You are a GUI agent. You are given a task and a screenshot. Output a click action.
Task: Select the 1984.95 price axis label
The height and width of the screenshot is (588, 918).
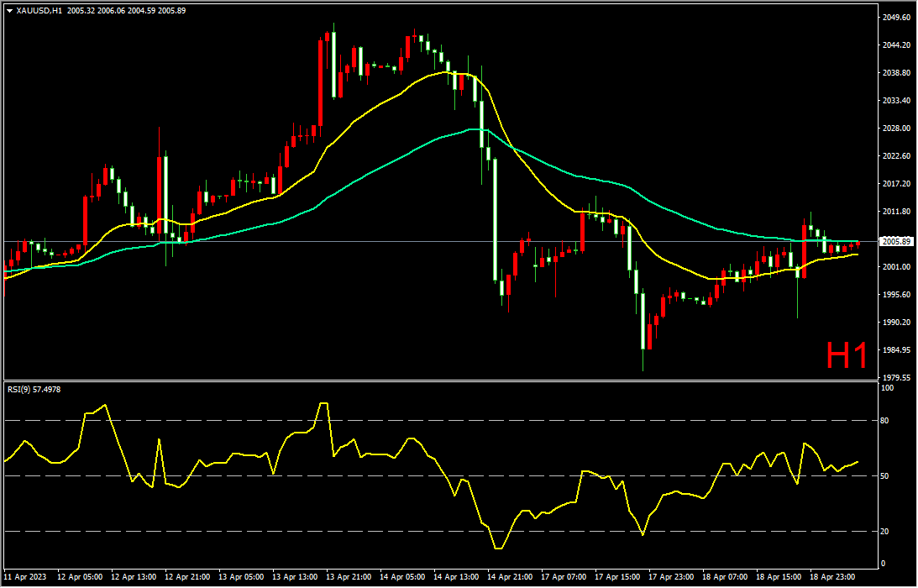click(896, 349)
